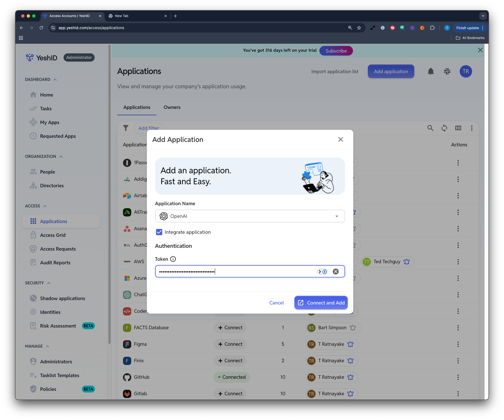Uncheck the Integrate application checkbox
Image resolution: width=504 pixels, height=420 pixels.
pyautogui.click(x=159, y=232)
